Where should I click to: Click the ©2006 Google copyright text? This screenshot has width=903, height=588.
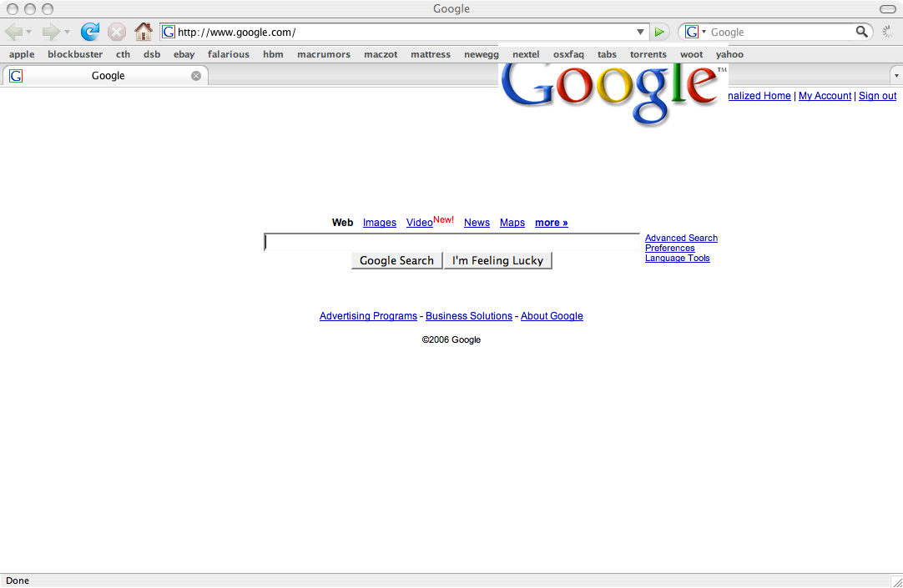tap(451, 339)
